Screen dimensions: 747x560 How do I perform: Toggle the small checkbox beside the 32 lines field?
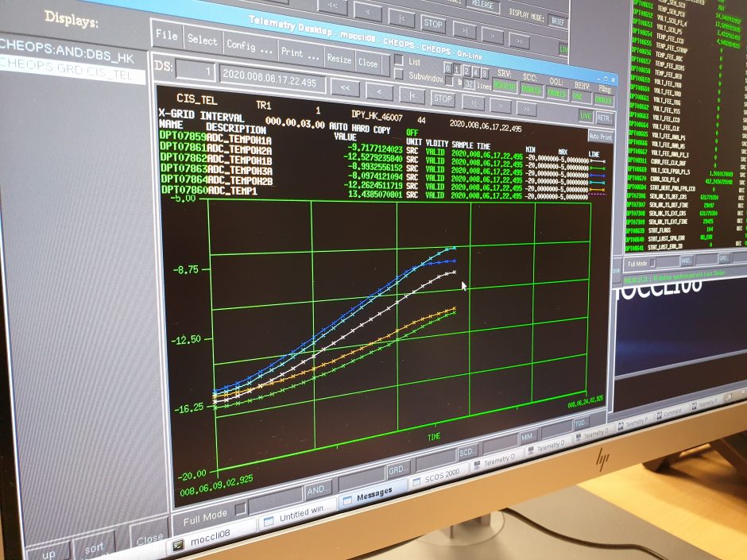pos(449,82)
